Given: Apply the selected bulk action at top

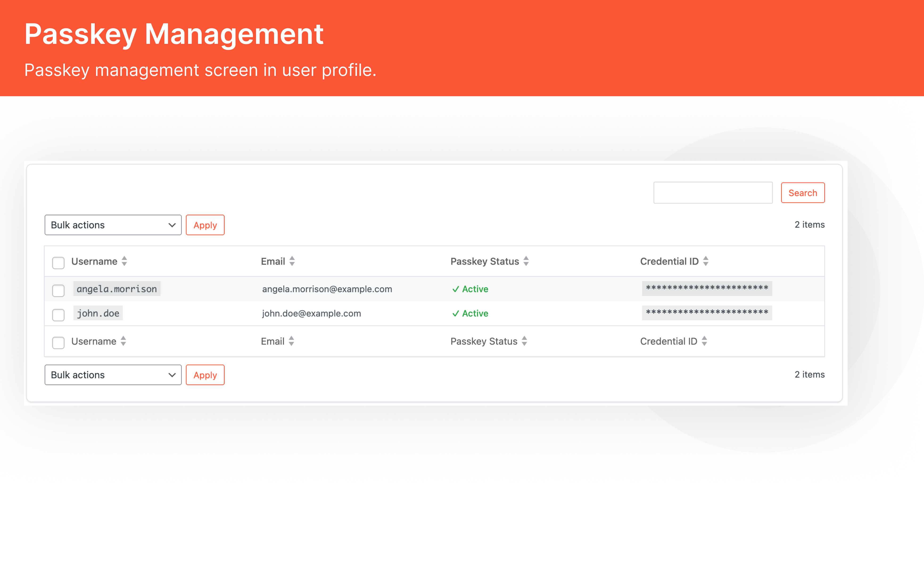Looking at the screenshot, I should click(x=205, y=225).
